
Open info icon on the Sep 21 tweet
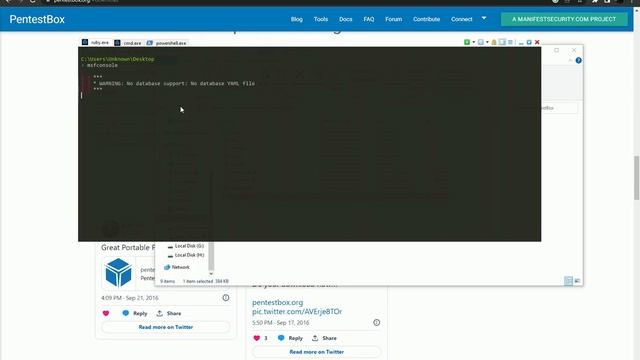pyautogui.click(x=226, y=298)
